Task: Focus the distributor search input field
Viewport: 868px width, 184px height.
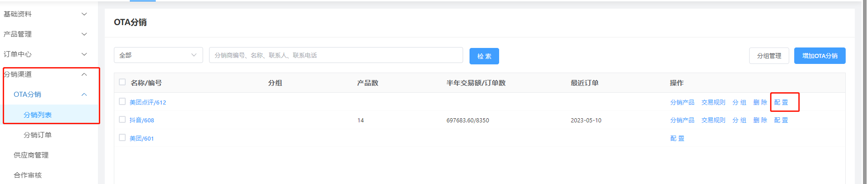Action: tap(336, 55)
